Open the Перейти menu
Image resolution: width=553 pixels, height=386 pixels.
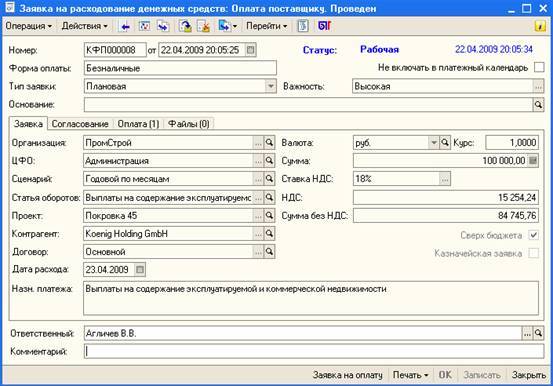coord(267,26)
